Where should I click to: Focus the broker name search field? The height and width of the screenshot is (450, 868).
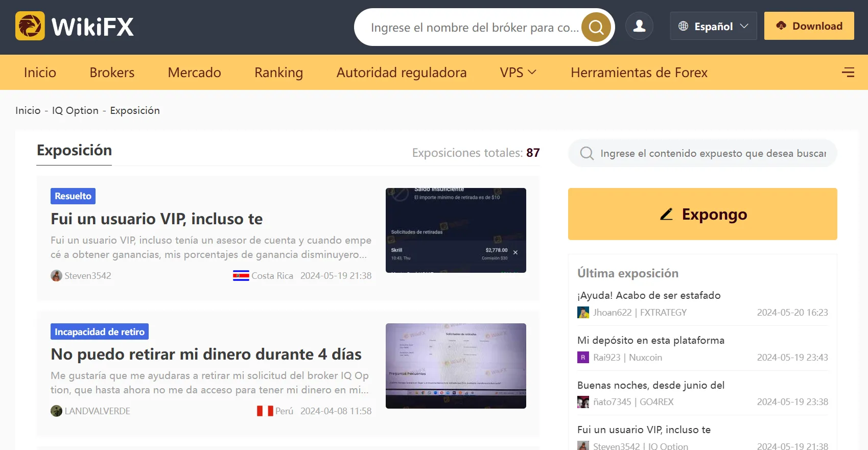[x=475, y=28]
